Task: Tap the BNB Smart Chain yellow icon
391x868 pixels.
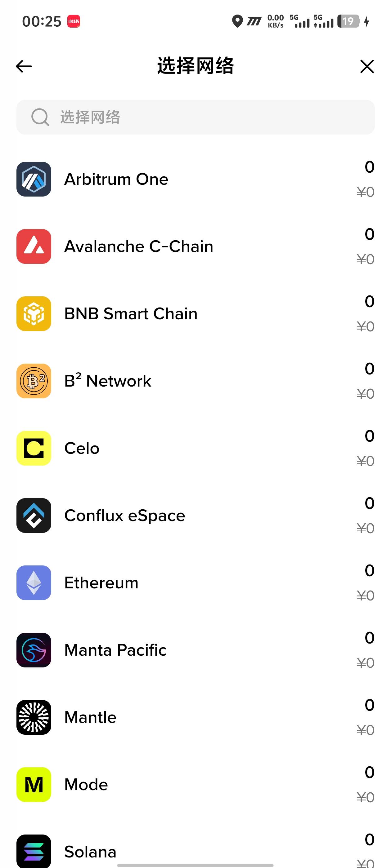Action: coord(34,314)
